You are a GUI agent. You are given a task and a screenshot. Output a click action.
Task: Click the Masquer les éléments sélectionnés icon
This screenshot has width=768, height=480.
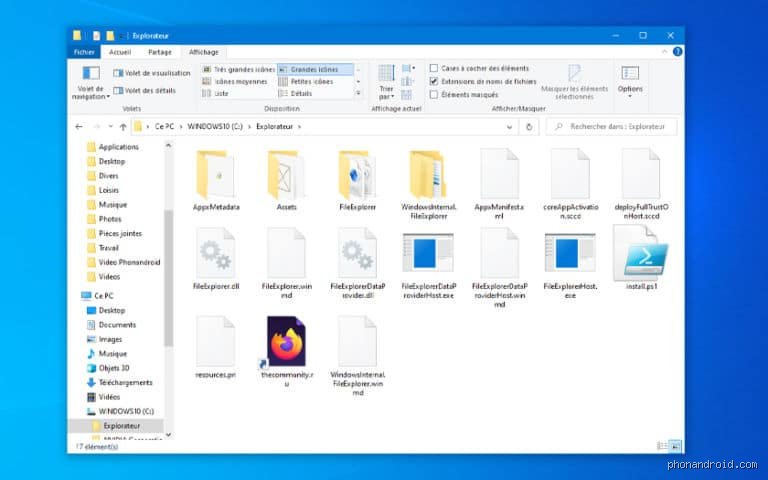coord(574,73)
